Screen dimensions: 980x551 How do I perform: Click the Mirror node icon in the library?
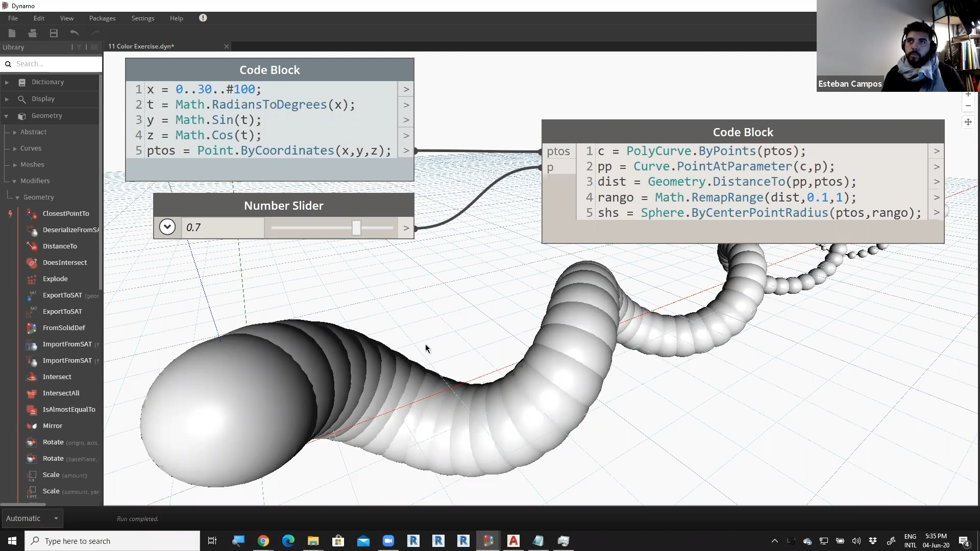pyautogui.click(x=32, y=426)
